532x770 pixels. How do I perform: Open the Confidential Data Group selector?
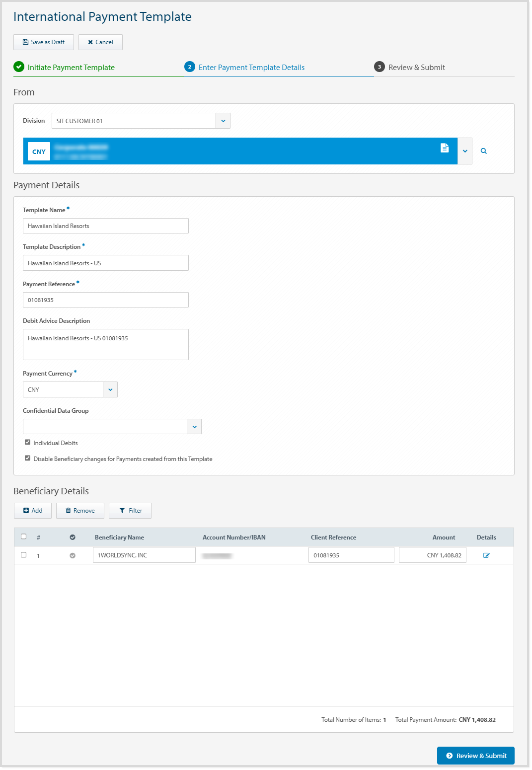(x=194, y=426)
